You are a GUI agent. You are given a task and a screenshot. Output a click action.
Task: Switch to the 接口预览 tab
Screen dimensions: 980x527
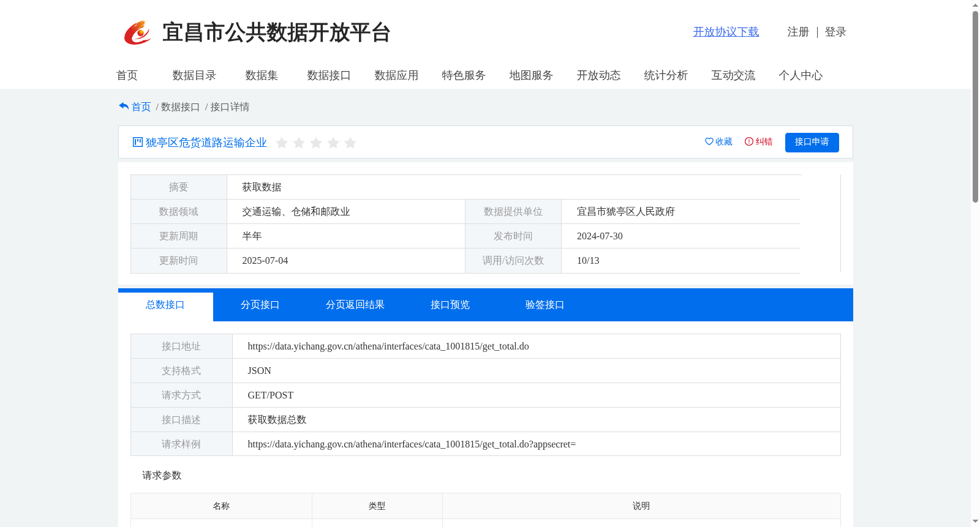[x=450, y=305]
